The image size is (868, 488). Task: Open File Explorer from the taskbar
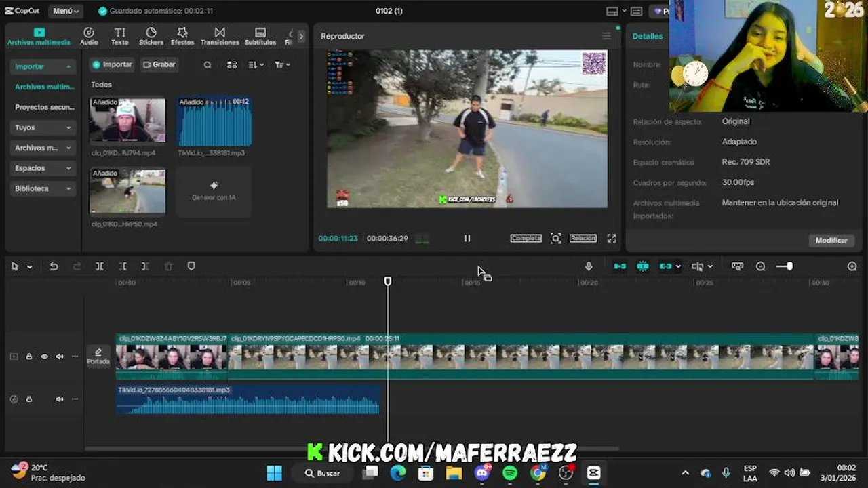[454, 473]
